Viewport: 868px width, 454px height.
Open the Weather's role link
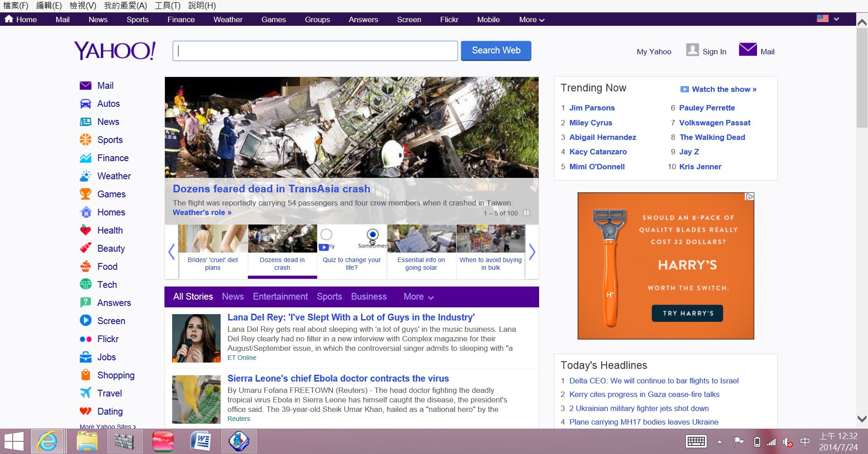tap(202, 212)
